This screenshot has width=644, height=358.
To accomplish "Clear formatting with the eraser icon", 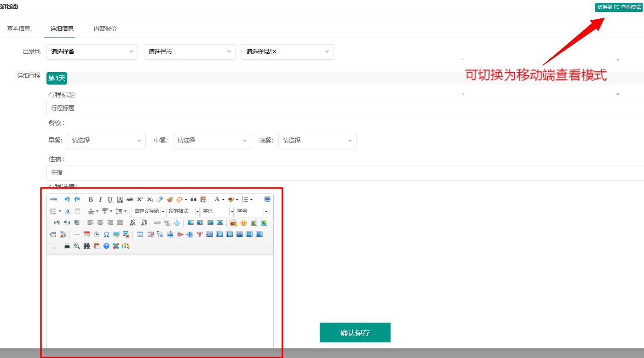I will pyautogui.click(x=159, y=199).
